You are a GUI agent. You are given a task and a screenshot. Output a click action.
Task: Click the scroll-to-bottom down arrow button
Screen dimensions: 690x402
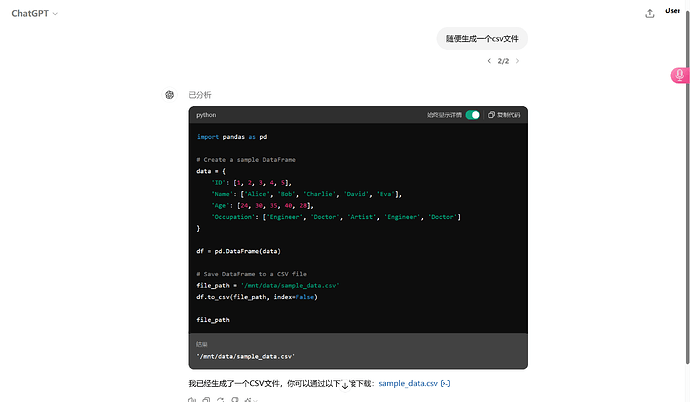(345, 385)
